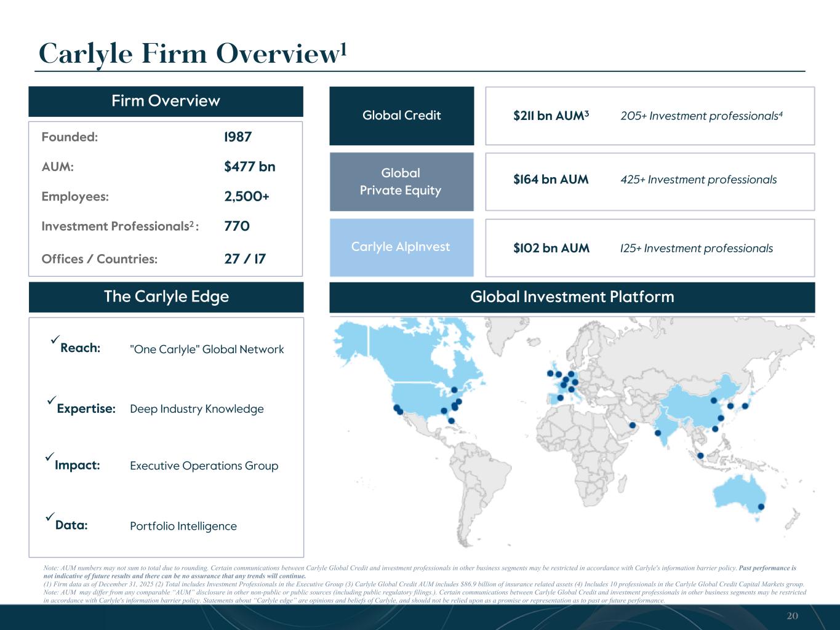Click the checkmark beside Data
This screenshot has height=630, width=840.
50,517
